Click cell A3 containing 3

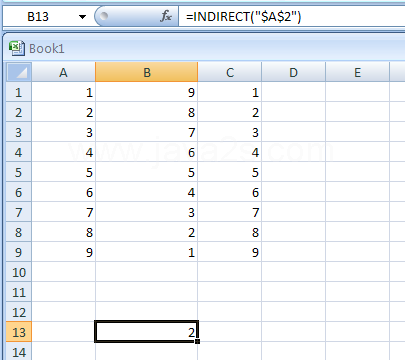(x=63, y=132)
